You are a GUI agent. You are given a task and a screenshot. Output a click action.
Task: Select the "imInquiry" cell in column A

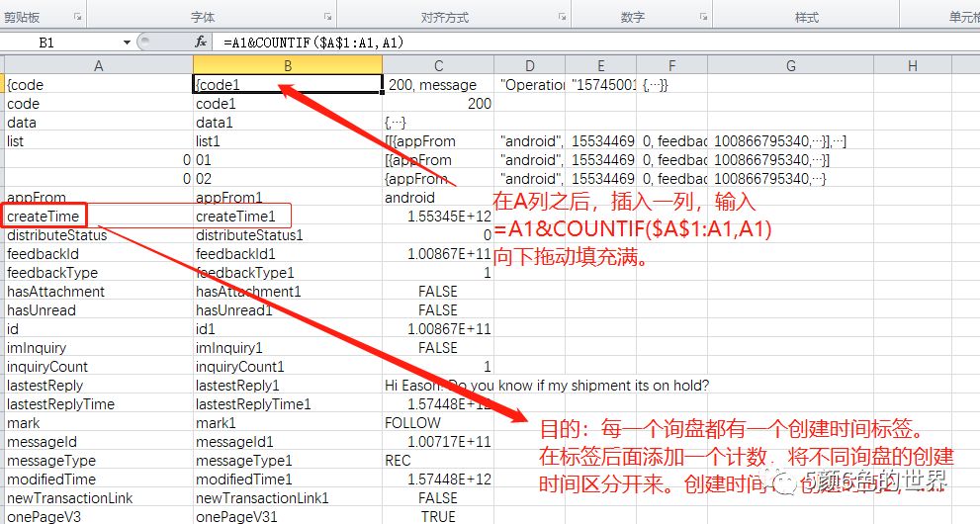coord(99,347)
